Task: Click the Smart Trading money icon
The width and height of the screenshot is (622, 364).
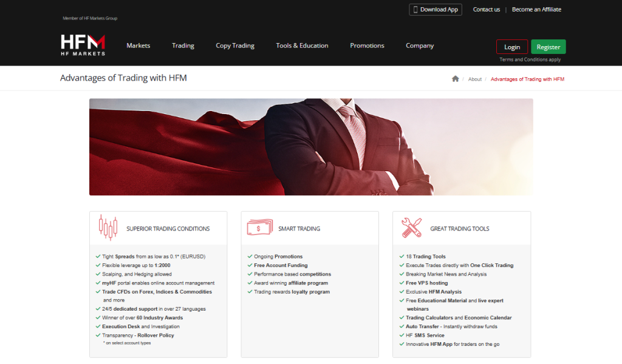Action: point(259,228)
